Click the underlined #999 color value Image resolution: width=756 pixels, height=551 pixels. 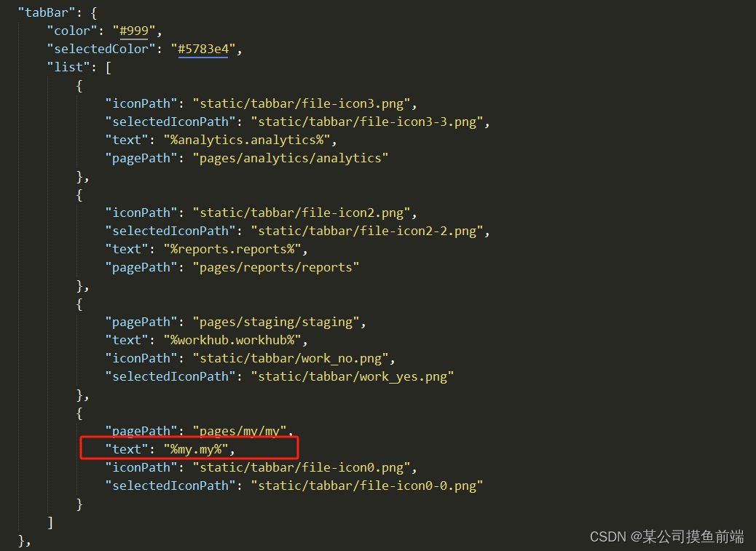click(134, 31)
